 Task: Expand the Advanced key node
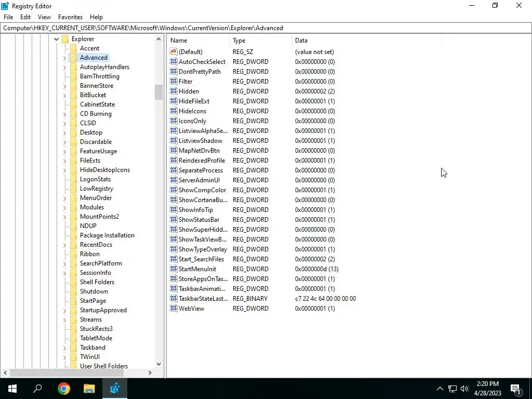[x=64, y=58]
